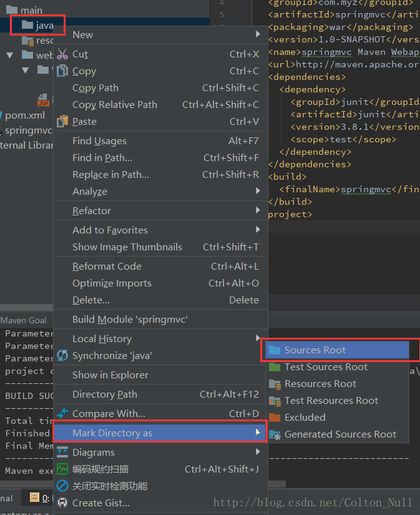Select Build Module 'springmvc'
Screen dimensions: 420x515
(x=160, y=319)
